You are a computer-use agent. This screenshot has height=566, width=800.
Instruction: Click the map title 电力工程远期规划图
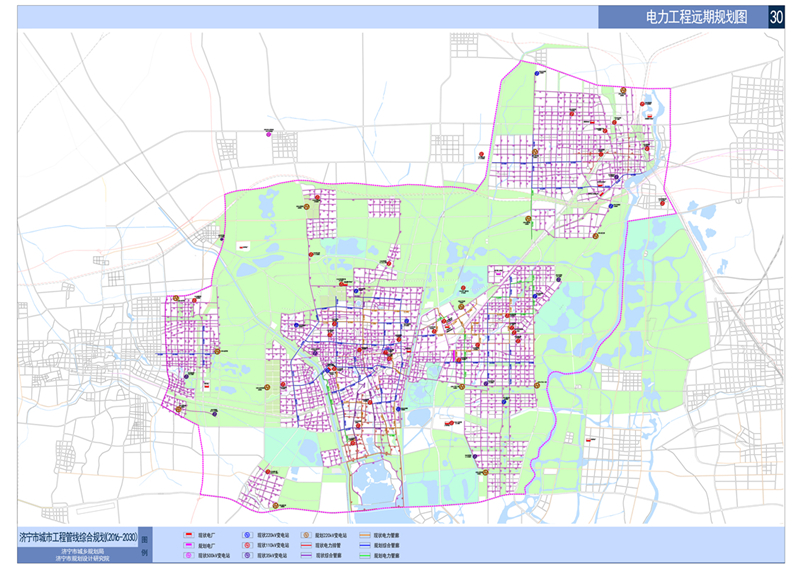[x=696, y=17]
